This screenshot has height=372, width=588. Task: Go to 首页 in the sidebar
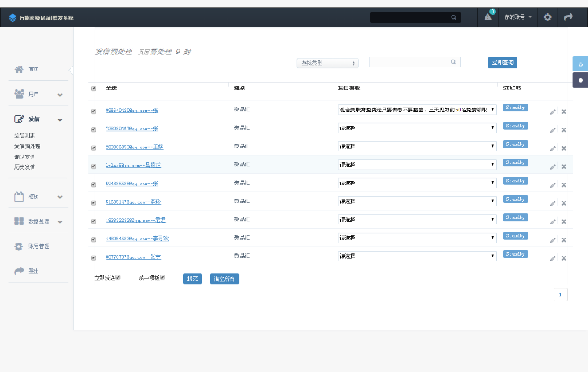click(34, 69)
